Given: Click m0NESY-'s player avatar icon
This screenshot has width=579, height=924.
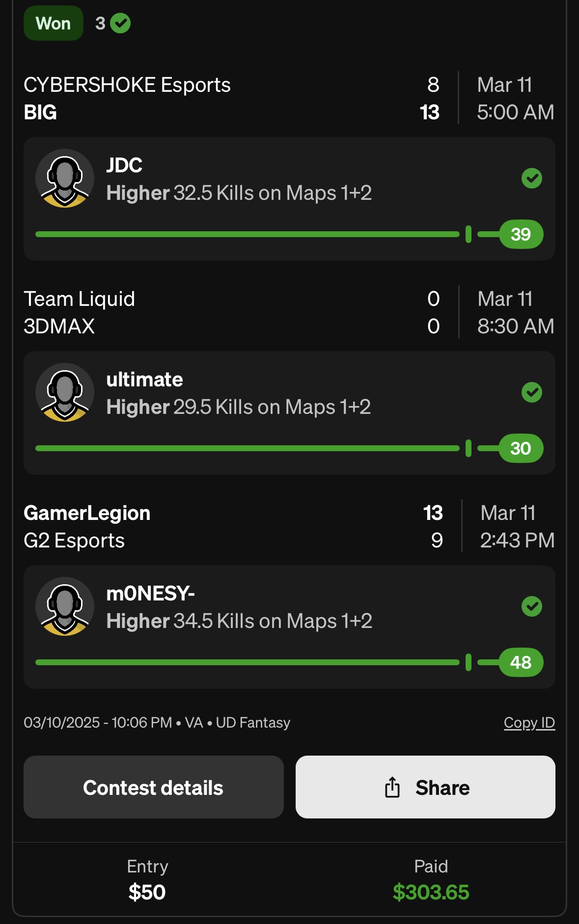Looking at the screenshot, I should 65,606.
